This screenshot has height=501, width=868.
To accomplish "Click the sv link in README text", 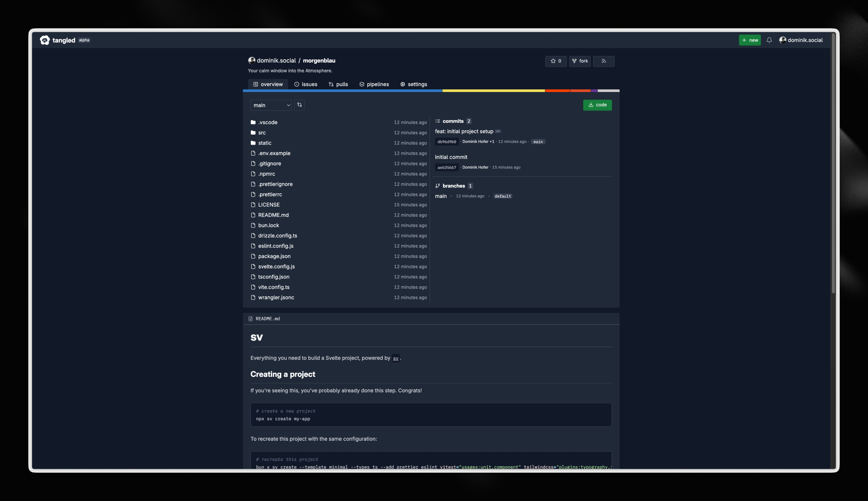I will 395,359.
